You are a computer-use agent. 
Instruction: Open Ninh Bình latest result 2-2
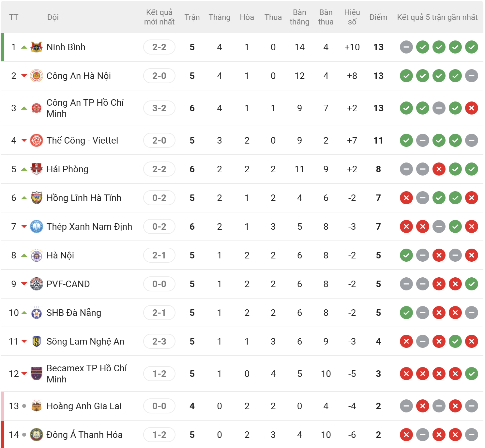point(159,47)
